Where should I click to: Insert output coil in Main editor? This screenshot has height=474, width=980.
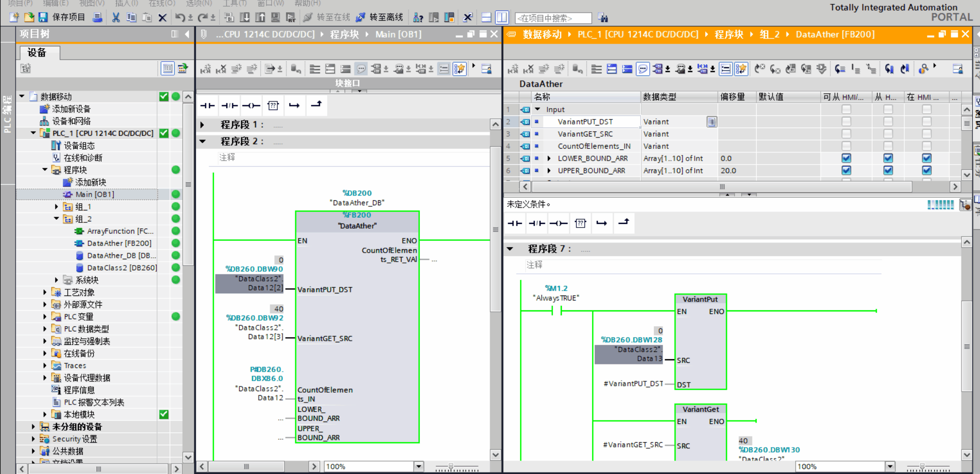click(x=251, y=106)
